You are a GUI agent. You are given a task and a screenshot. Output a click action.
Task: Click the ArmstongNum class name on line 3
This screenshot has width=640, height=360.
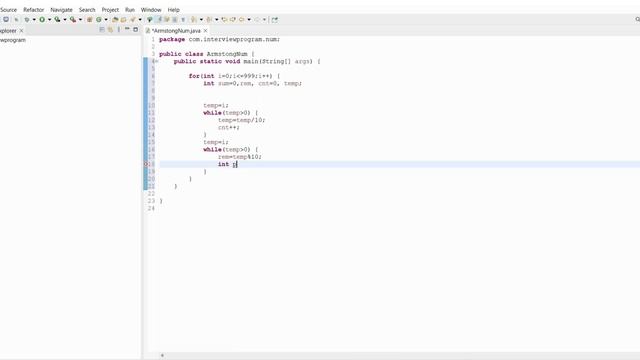click(x=227, y=54)
